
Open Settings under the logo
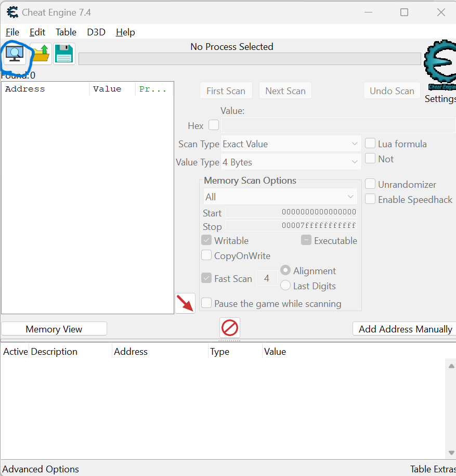click(x=440, y=99)
